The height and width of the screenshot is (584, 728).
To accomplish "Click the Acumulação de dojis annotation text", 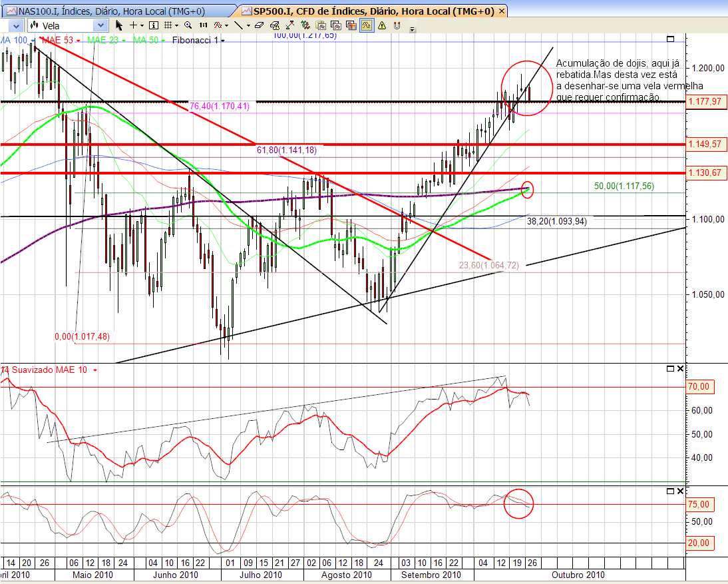I will click(629, 80).
